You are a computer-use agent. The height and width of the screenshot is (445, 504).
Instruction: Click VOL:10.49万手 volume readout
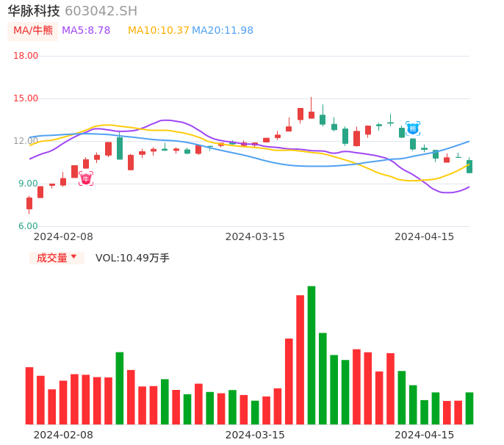click(132, 258)
